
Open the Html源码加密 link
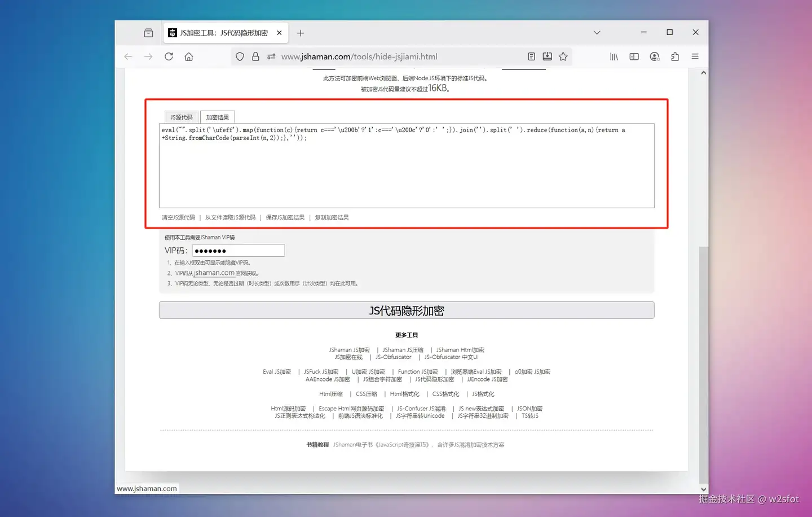point(288,409)
